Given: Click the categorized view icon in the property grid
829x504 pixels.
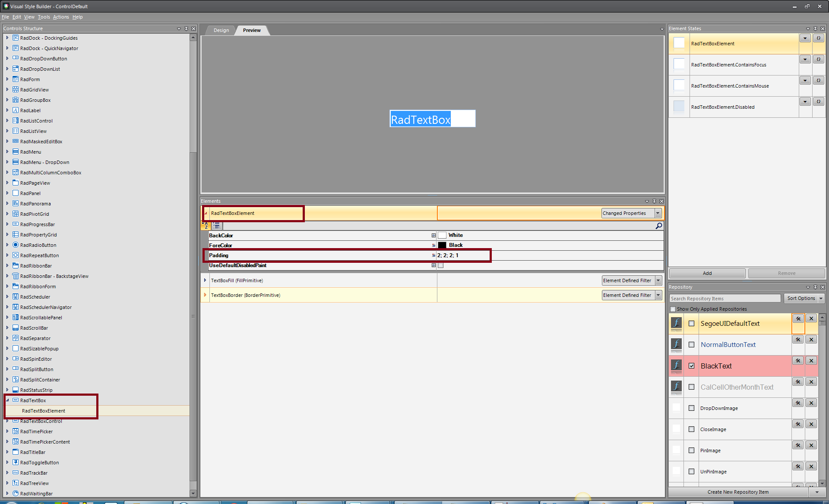Looking at the screenshot, I should click(x=217, y=226).
